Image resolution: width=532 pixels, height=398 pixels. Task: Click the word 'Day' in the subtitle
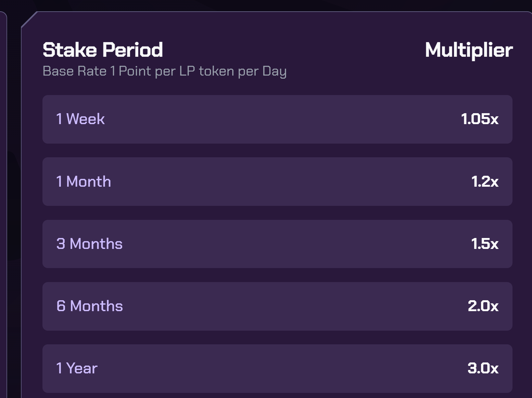click(274, 71)
